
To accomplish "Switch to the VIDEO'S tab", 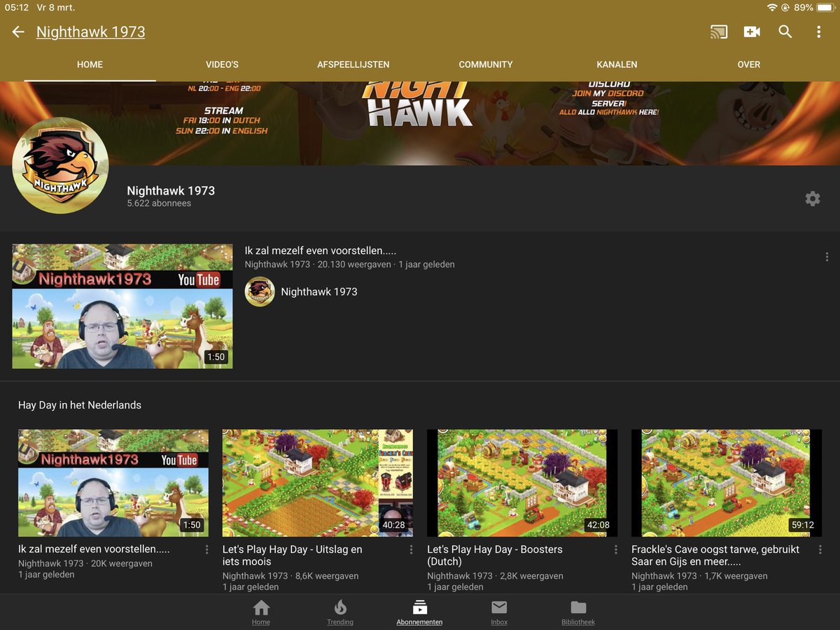I will pyautogui.click(x=222, y=64).
